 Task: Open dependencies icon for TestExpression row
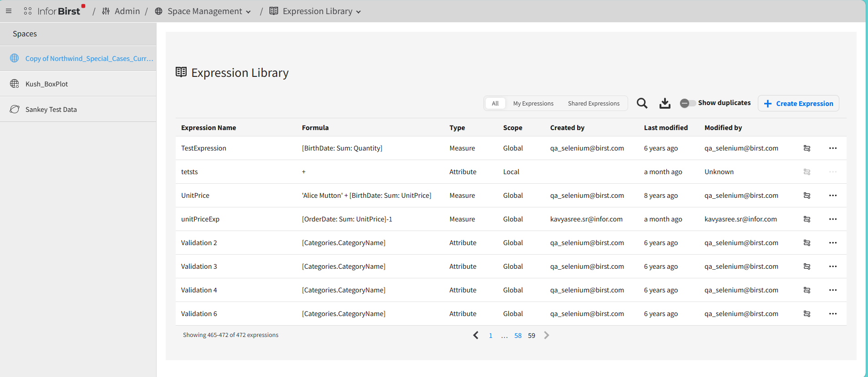point(807,148)
